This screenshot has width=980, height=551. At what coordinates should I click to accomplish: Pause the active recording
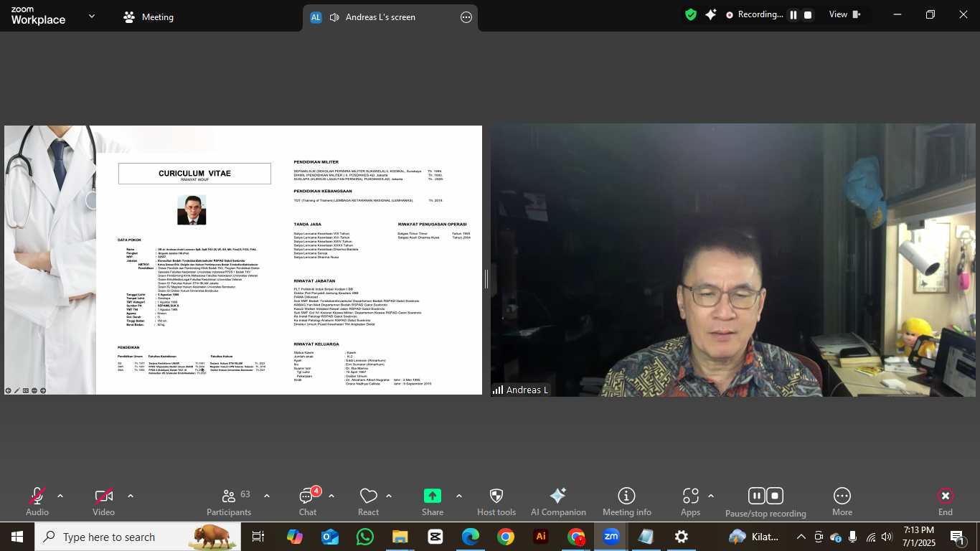757,495
